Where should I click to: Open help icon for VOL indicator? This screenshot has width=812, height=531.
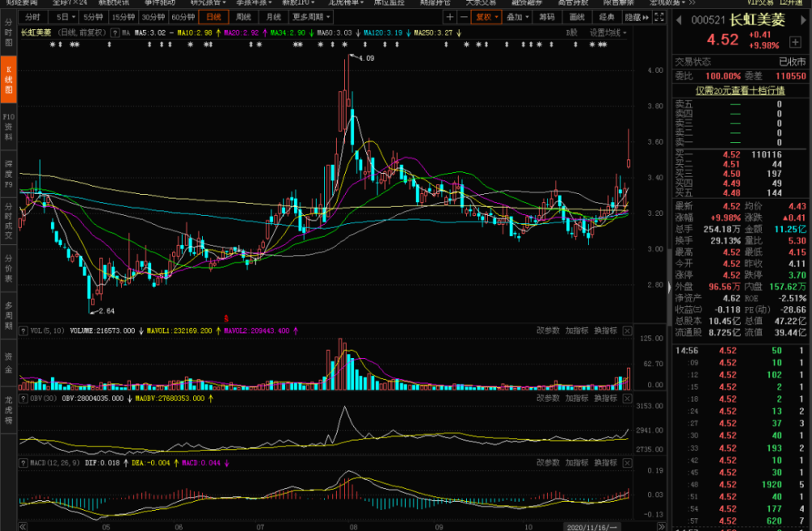click(24, 330)
